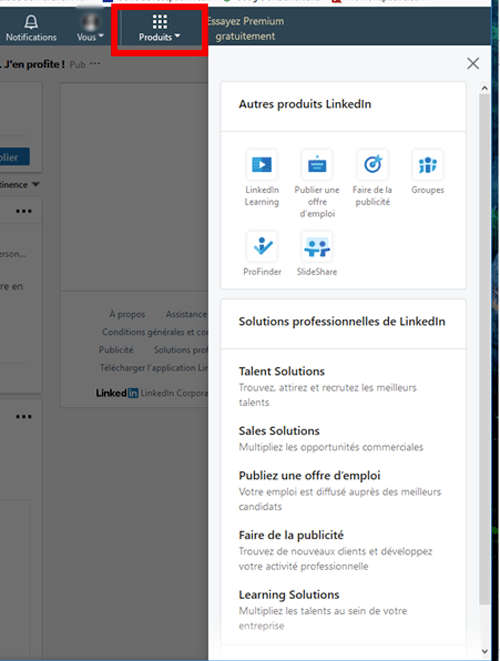The height and width of the screenshot is (661, 500).
Task: Click the À propos footer link
Action: (x=127, y=314)
